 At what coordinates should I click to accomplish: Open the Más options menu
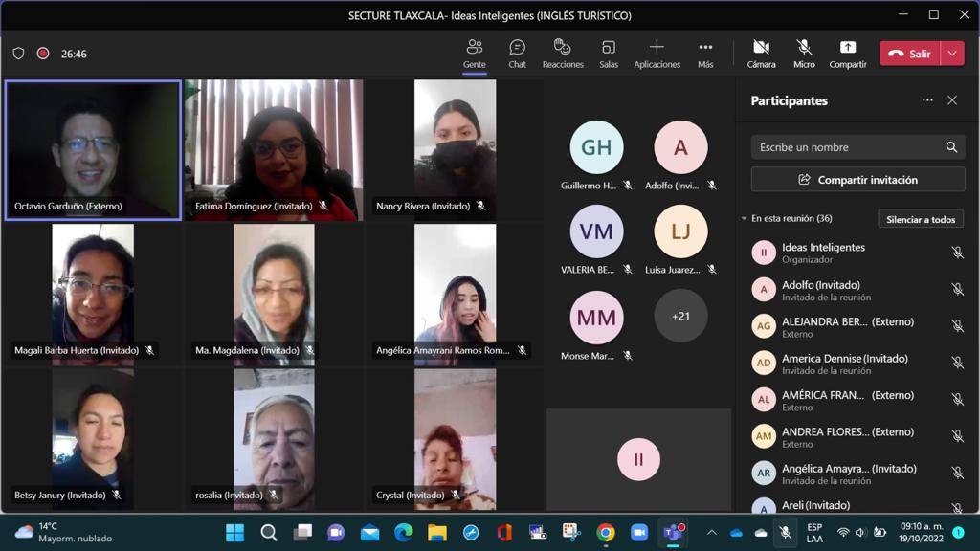(x=705, y=54)
